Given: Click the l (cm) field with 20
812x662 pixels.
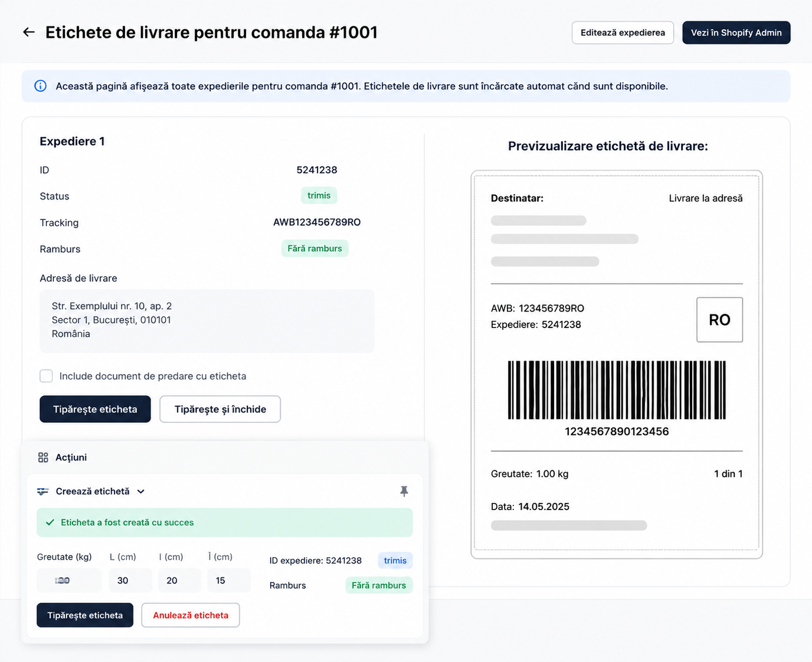Looking at the screenshot, I should pos(179,581).
